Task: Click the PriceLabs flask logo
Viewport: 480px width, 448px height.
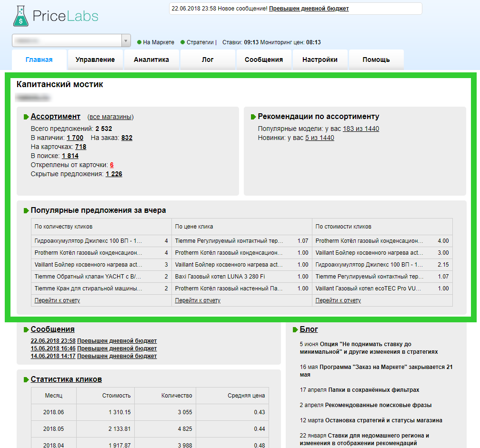Action: (x=21, y=16)
